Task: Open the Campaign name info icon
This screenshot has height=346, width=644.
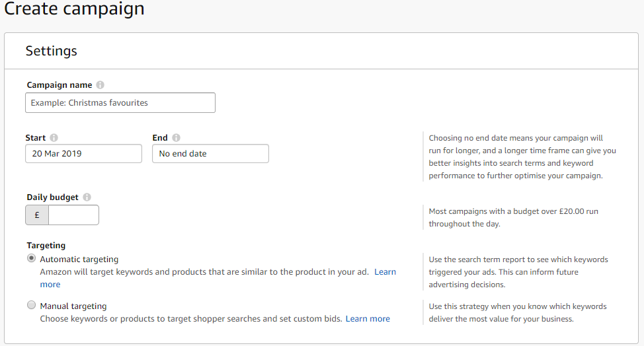Action: (101, 85)
